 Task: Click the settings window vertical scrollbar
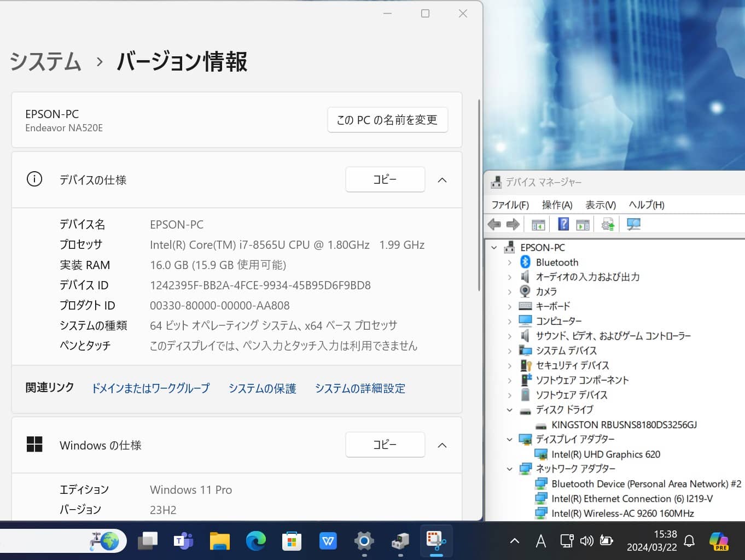[x=479, y=194]
